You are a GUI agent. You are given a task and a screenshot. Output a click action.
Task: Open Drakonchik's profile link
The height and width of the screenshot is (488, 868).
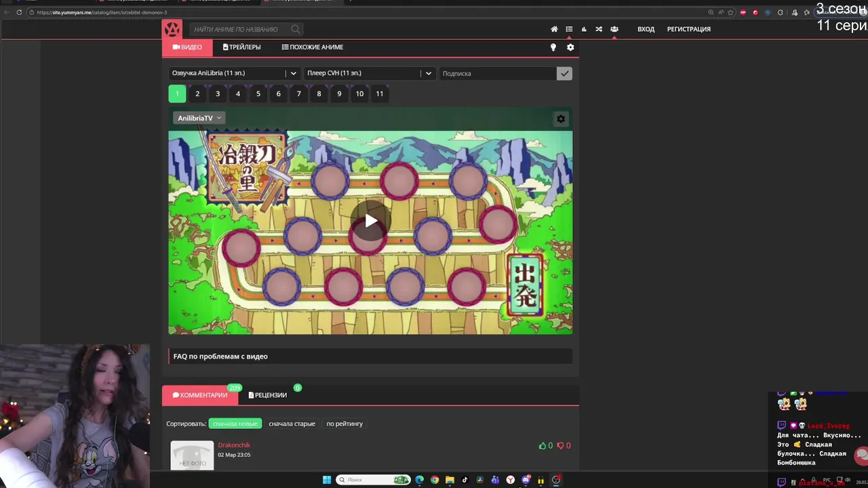point(234,445)
